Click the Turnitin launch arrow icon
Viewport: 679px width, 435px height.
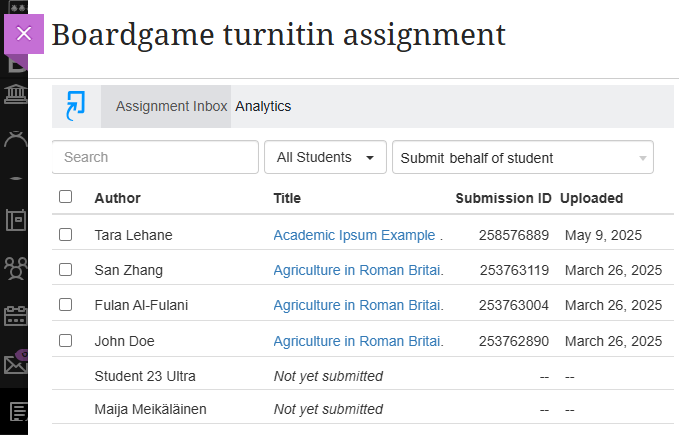pos(76,105)
